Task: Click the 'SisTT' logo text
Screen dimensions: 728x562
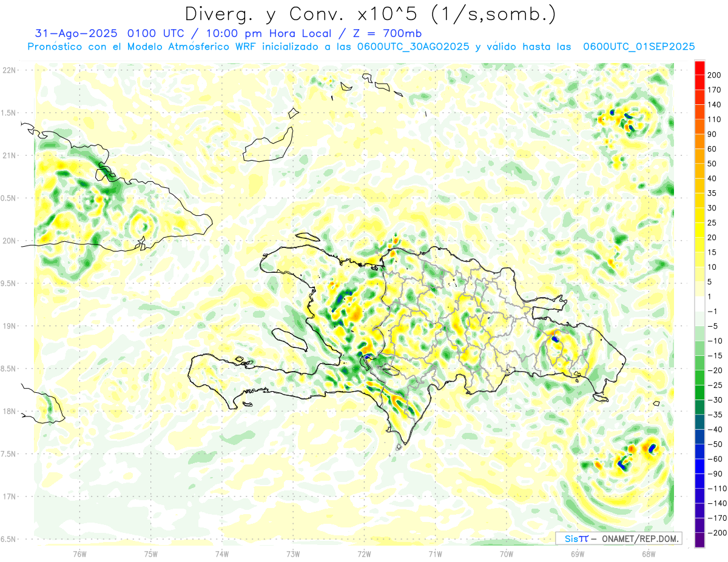Action: tap(576, 538)
